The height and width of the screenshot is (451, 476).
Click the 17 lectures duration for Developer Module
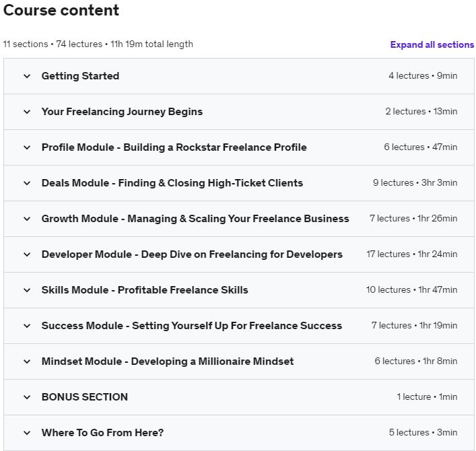(x=411, y=254)
